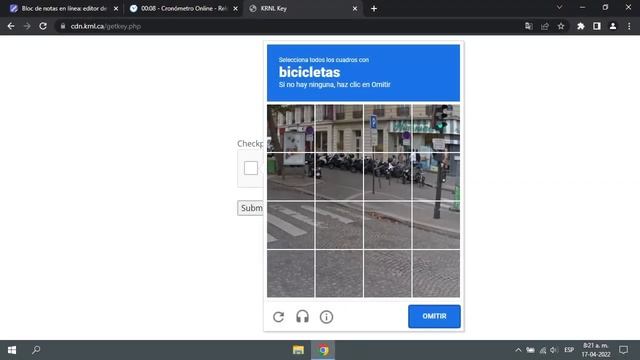Close the Cronómetro Online tab
This screenshot has height=360, width=640.
point(236,9)
